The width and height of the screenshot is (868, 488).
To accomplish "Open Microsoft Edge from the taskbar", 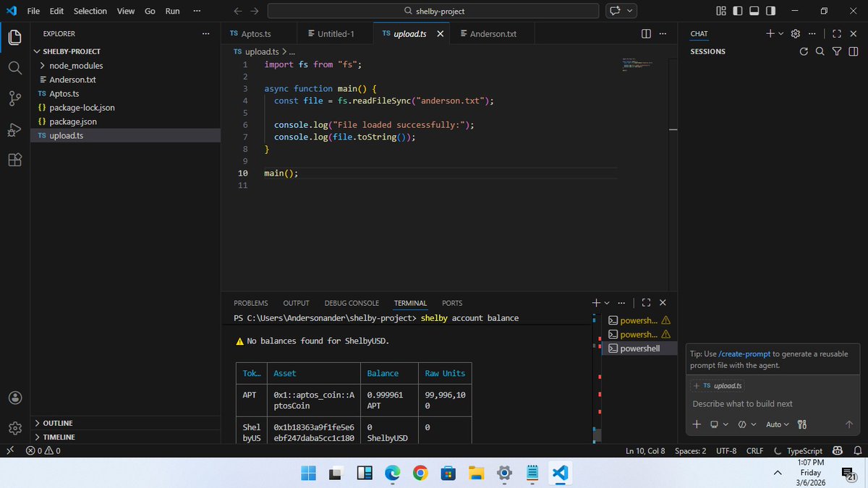I will (x=392, y=474).
